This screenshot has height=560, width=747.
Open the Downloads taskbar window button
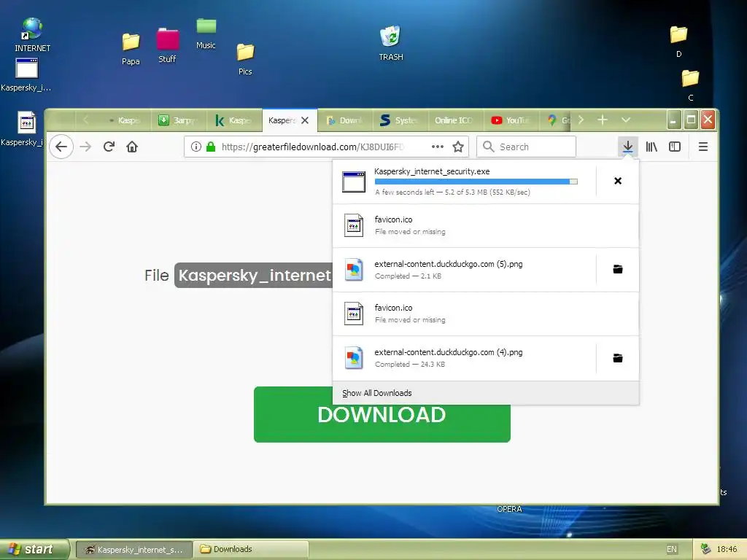point(252,550)
